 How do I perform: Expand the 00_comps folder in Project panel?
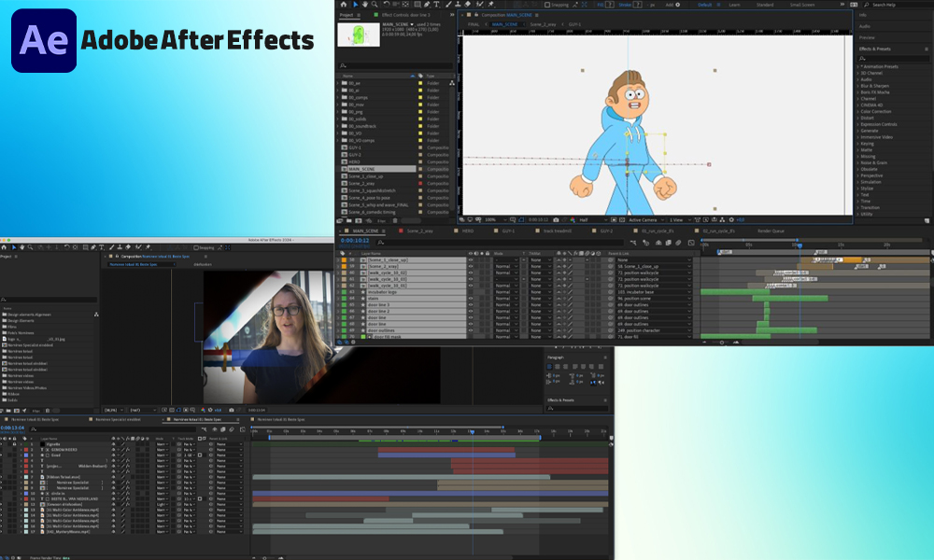click(x=338, y=98)
